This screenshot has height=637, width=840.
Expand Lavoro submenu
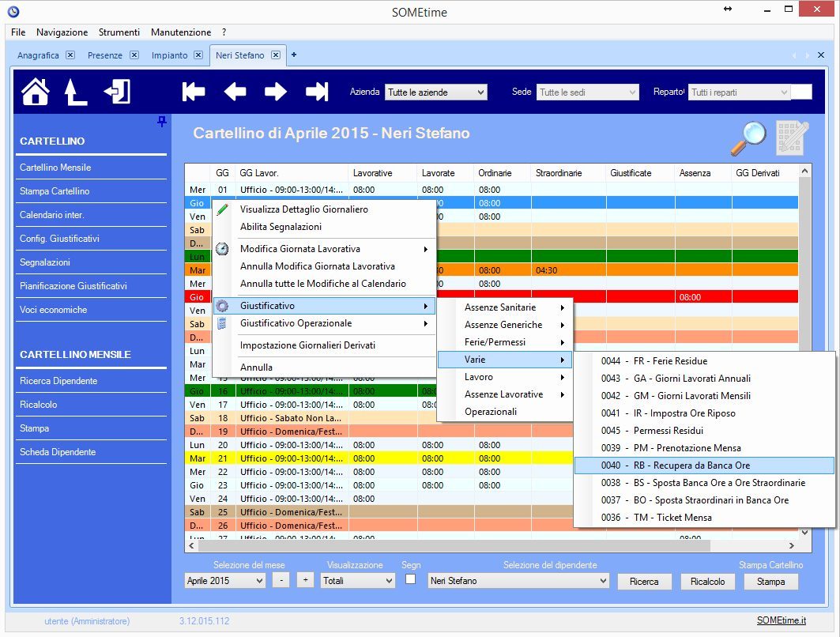[x=505, y=377]
